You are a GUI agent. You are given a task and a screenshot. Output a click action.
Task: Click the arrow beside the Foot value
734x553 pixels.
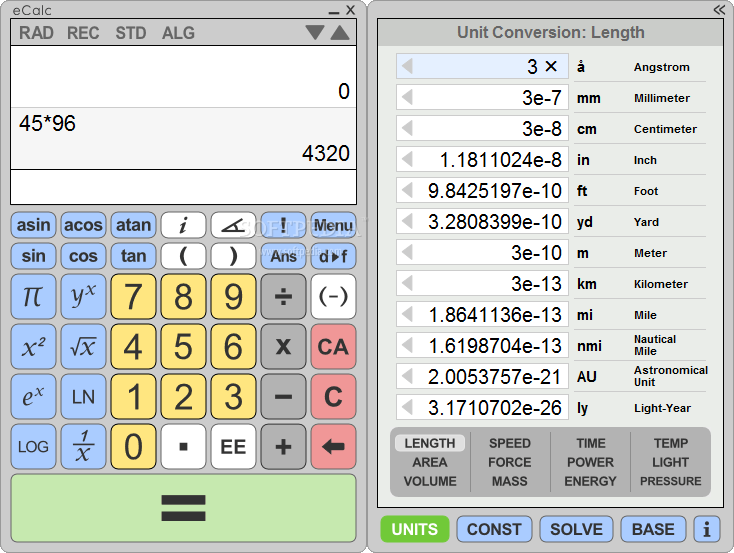point(407,190)
